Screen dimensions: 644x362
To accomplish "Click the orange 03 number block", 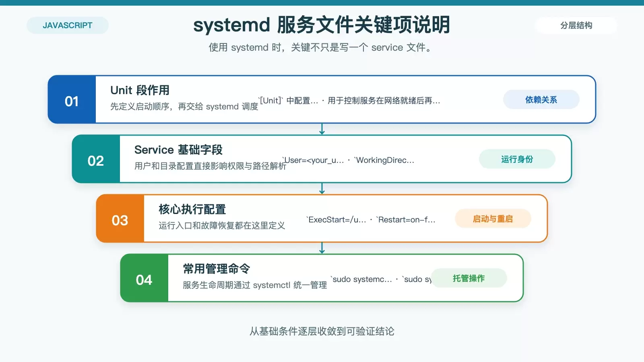I will [x=120, y=218].
